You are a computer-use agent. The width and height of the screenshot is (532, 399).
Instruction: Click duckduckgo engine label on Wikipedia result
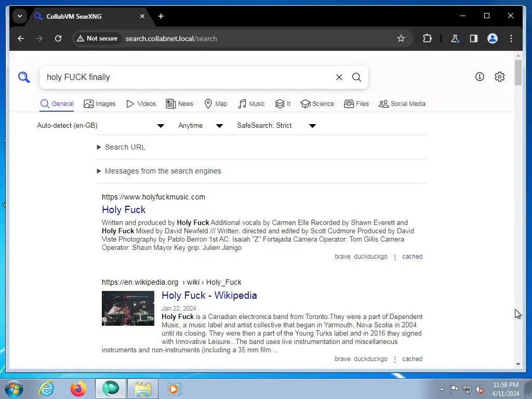pyautogui.click(x=370, y=359)
